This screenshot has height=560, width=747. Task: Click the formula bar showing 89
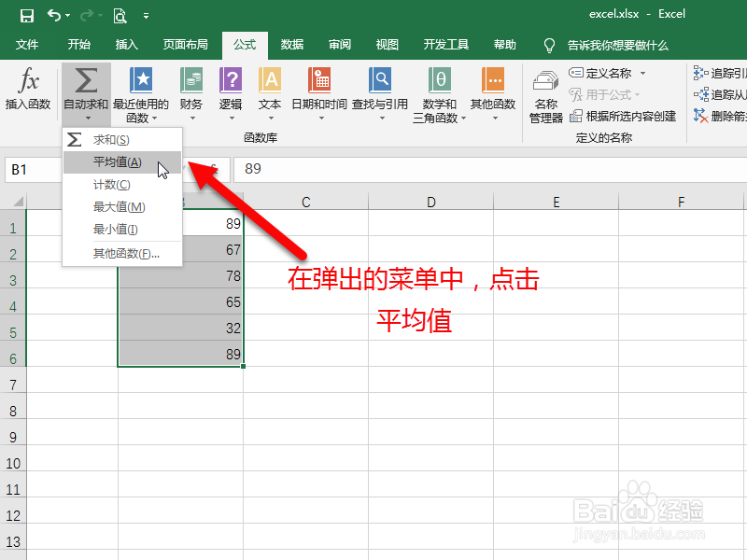(490, 169)
